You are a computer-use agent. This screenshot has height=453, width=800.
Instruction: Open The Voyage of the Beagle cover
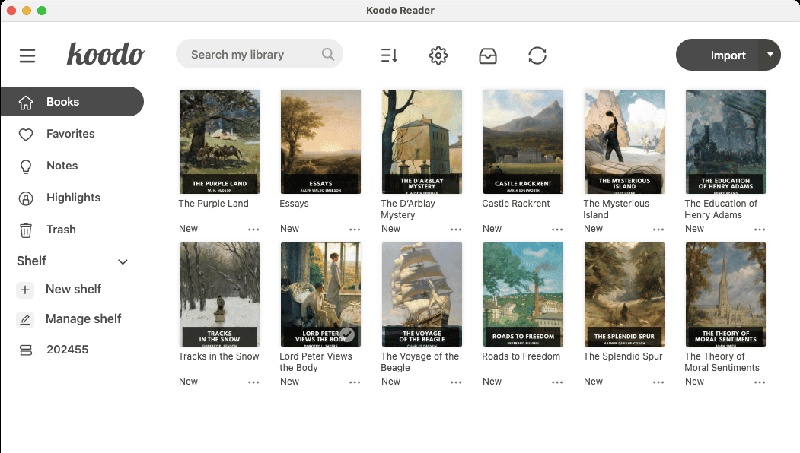422,294
